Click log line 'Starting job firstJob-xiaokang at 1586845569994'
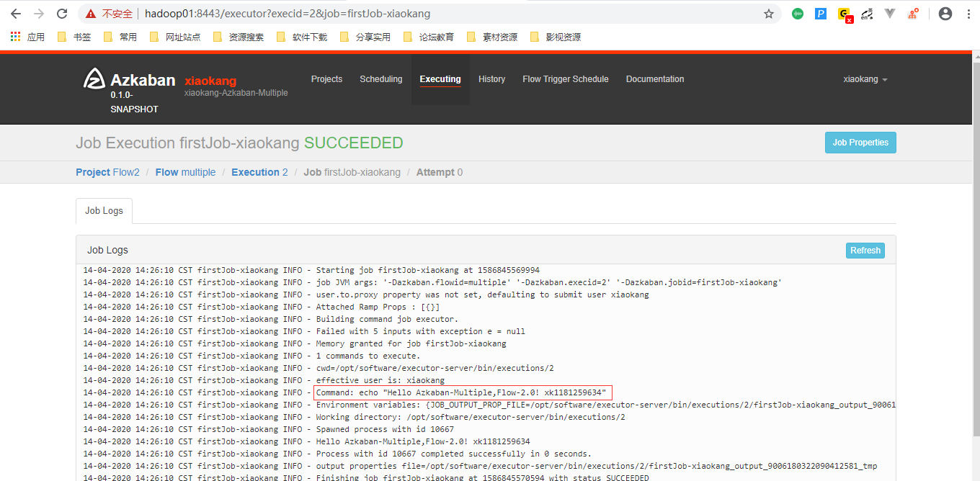The height and width of the screenshot is (481, 980). [311, 270]
